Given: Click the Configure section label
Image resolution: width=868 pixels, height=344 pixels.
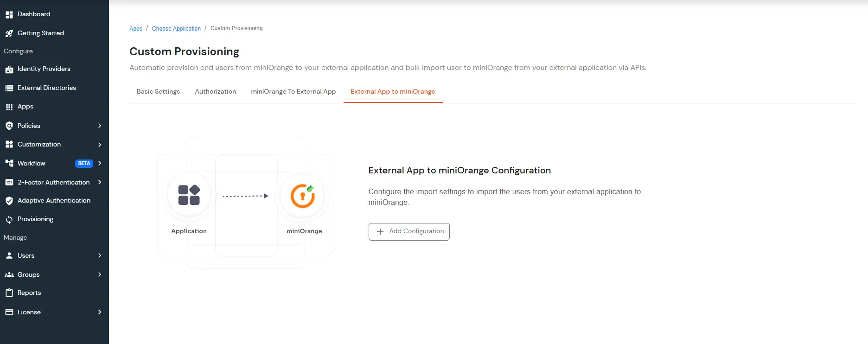Looking at the screenshot, I should click(18, 51).
